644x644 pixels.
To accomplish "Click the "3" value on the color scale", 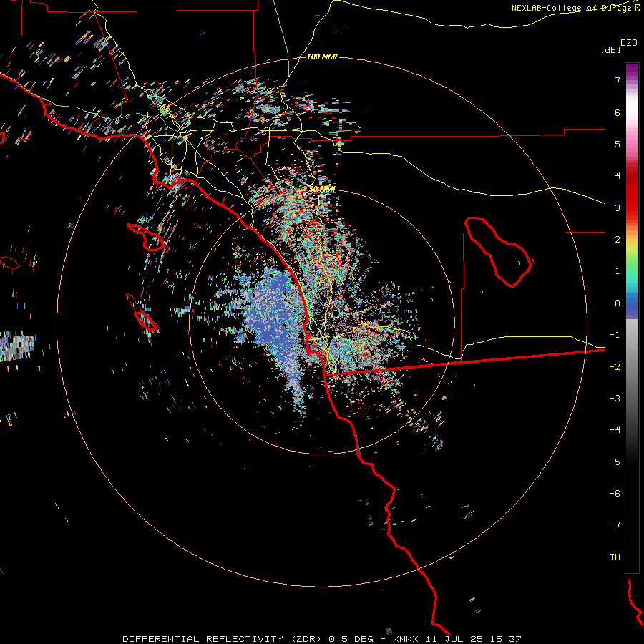I will 618,208.
